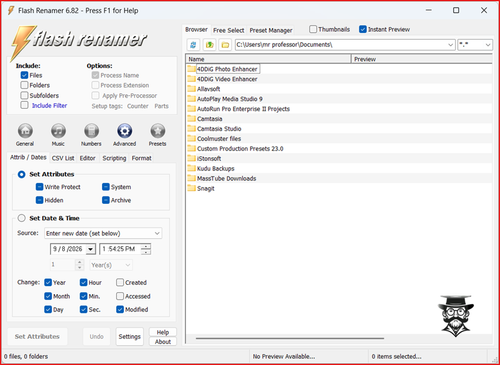Select AutoRun Pro Enterprise II Projects folder
Image resolution: width=500 pixels, height=365 pixels.
pos(243,109)
